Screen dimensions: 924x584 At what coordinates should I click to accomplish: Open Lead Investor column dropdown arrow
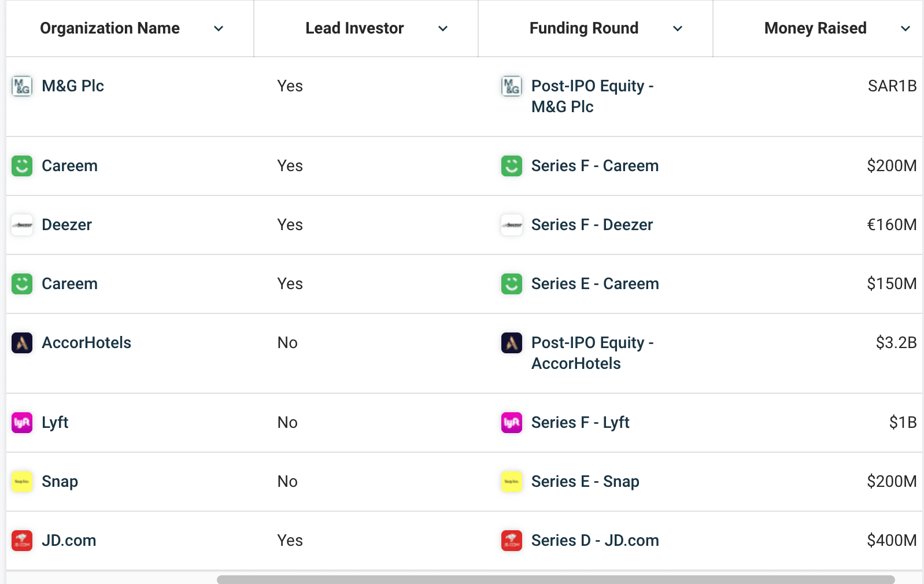click(x=443, y=28)
